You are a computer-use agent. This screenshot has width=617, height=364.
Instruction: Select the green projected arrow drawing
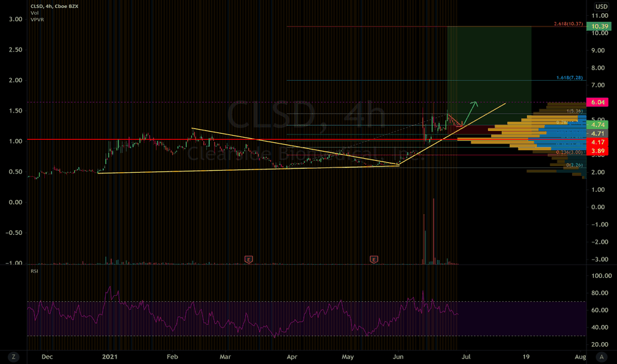(x=470, y=114)
